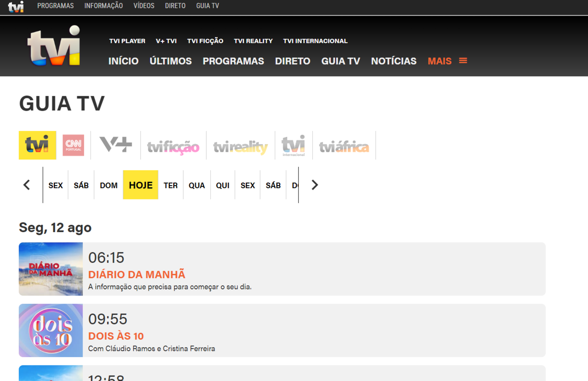Select the TVI channel logo
Viewport: 588px width, 381px height.
(x=37, y=145)
